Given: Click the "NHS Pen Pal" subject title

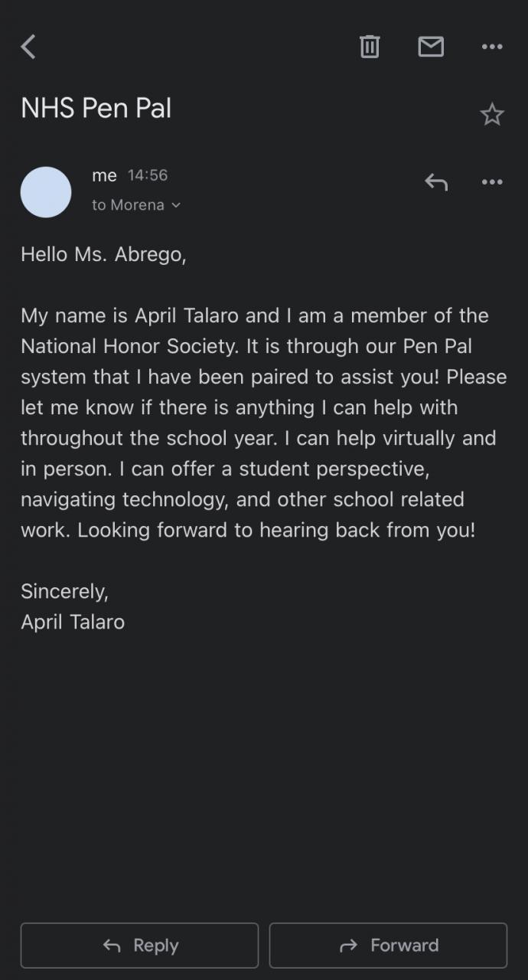Looking at the screenshot, I should (96, 109).
